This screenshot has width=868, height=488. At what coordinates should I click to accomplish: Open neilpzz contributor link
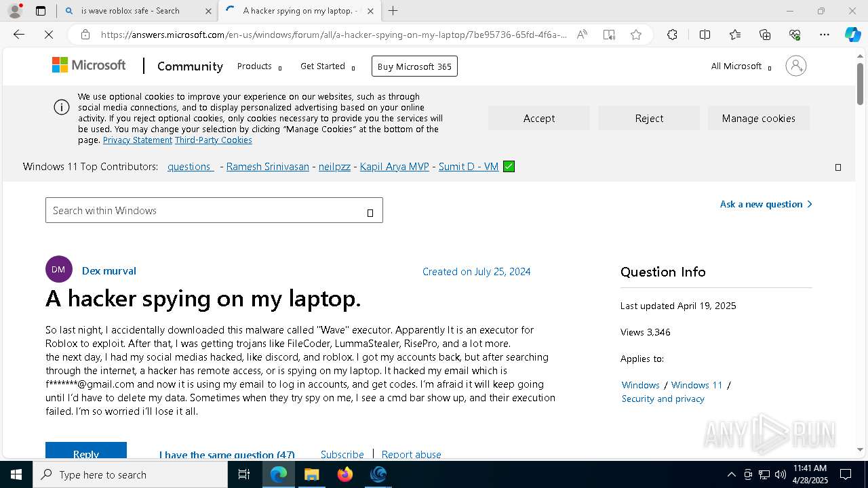[335, 166]
